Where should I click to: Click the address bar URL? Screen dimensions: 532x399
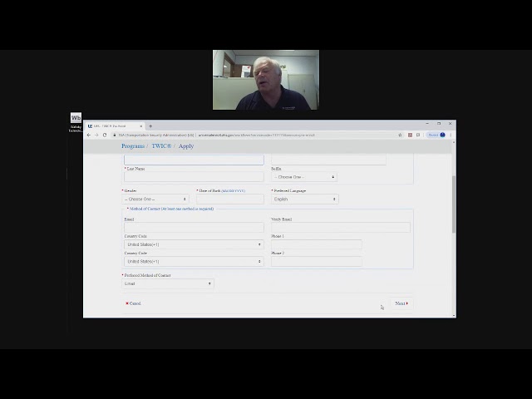tap(257, 135)
